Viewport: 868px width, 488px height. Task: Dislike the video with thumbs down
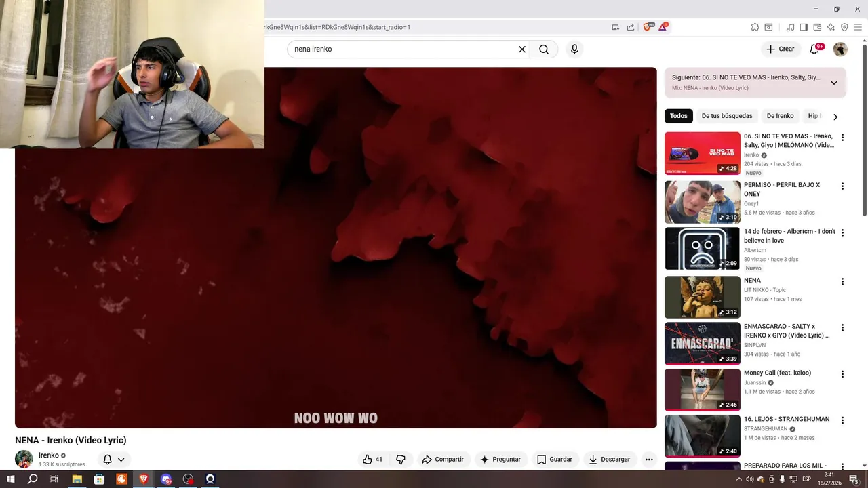401,459
